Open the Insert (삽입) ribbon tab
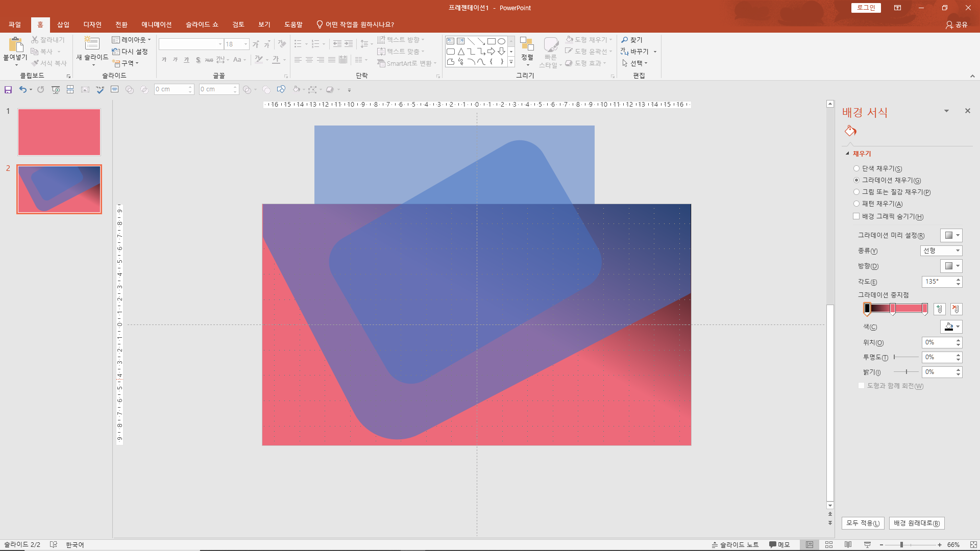The width and height of the screenshot is (980, 551). pos(63,24)
